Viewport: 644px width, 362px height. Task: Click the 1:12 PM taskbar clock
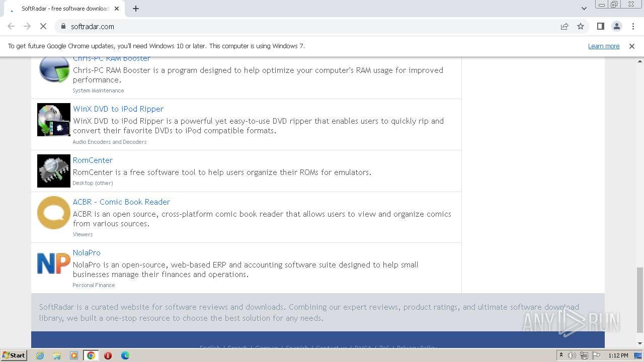pos(618,355)
